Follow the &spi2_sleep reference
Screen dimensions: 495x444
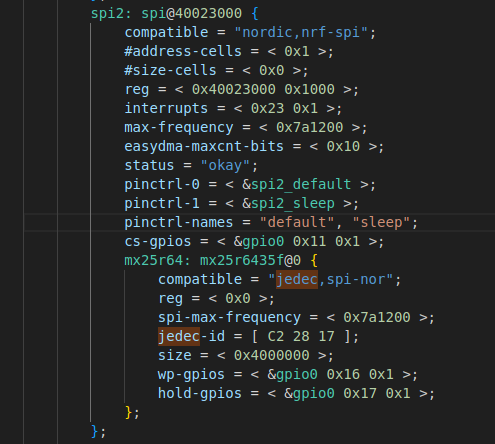click(x=288, y=204)
